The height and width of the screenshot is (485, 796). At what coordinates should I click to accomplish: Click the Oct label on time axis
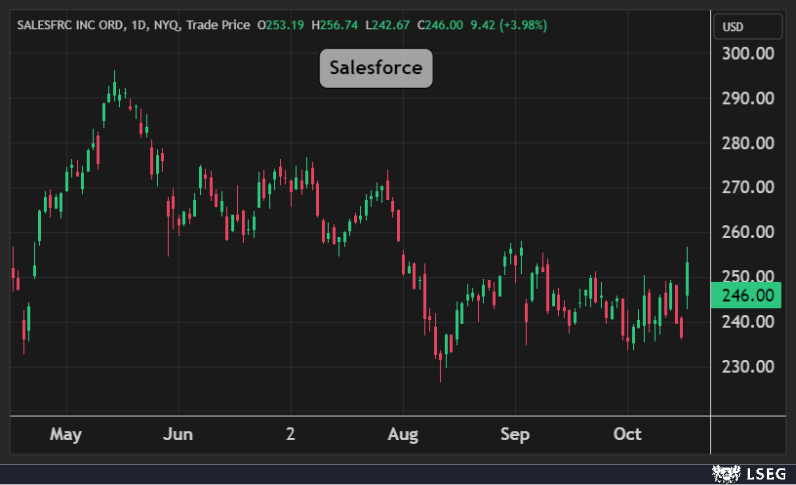coord(627,434)
